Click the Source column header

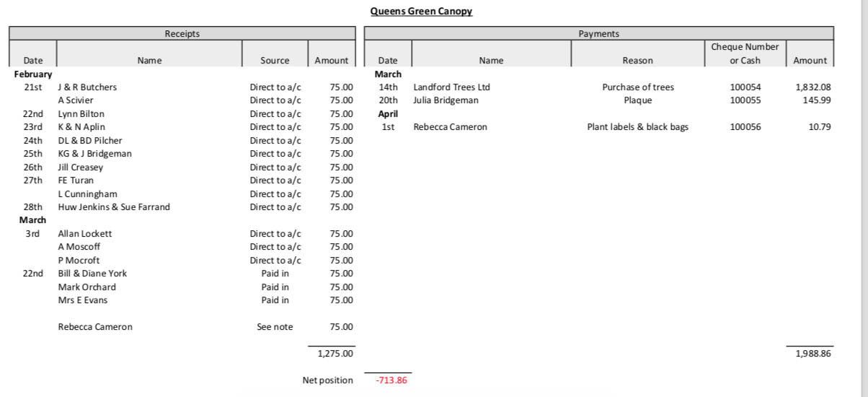(275, 61)
